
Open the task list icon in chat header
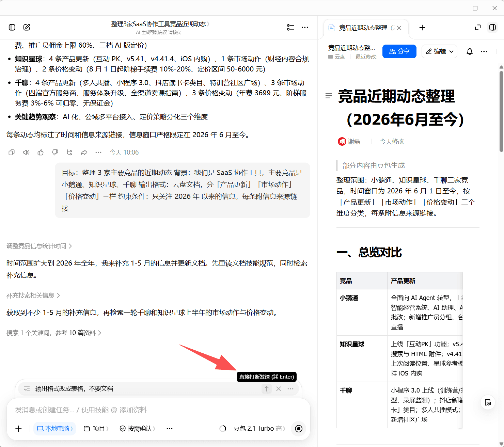point(290,27)
